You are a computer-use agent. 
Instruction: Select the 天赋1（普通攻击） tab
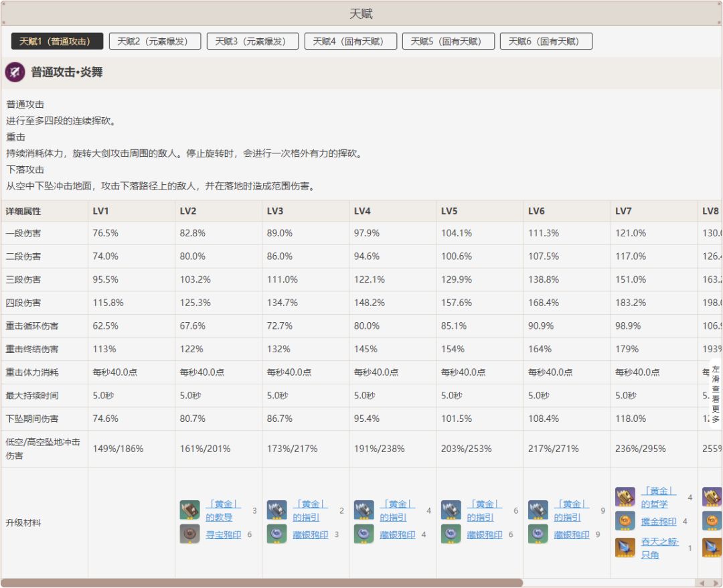[x=57, y=41]
